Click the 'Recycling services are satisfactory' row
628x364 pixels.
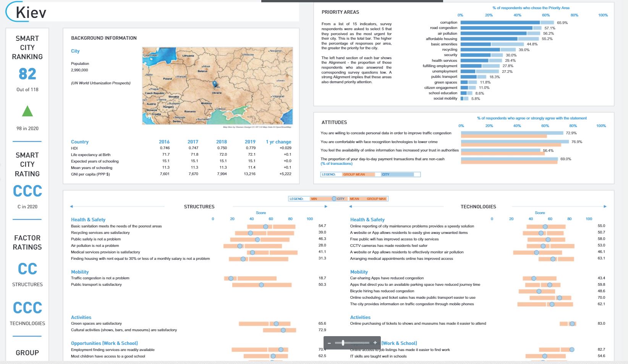coord(199,233)
